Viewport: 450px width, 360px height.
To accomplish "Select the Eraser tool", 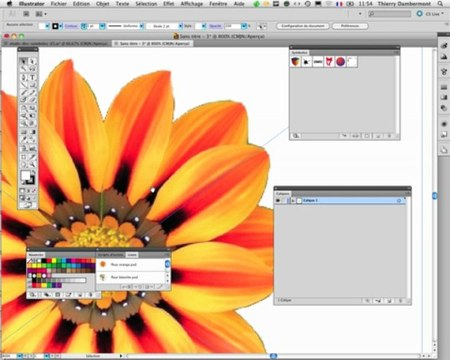I will tap(32, 100).
